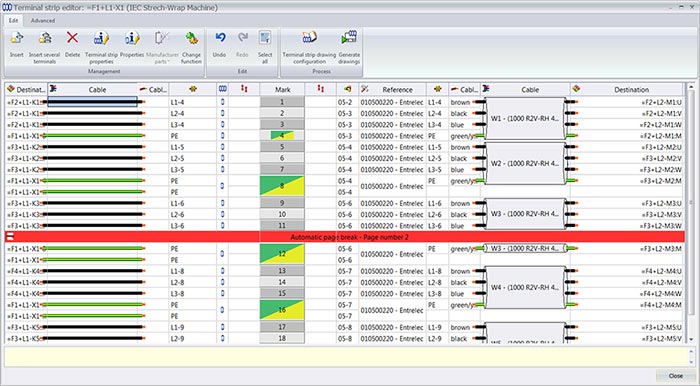
Task: Click the selected cable cell in row 1
Action: 92,102
